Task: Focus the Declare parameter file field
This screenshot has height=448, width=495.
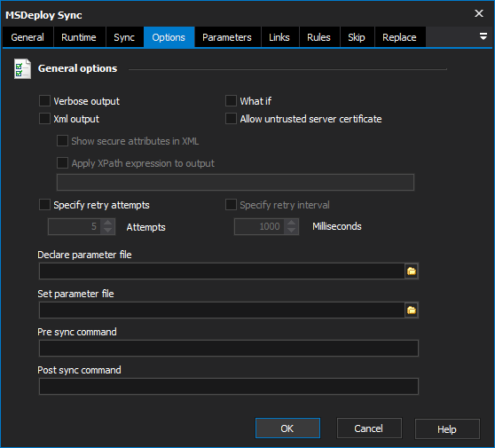Action: click(222, 271)
